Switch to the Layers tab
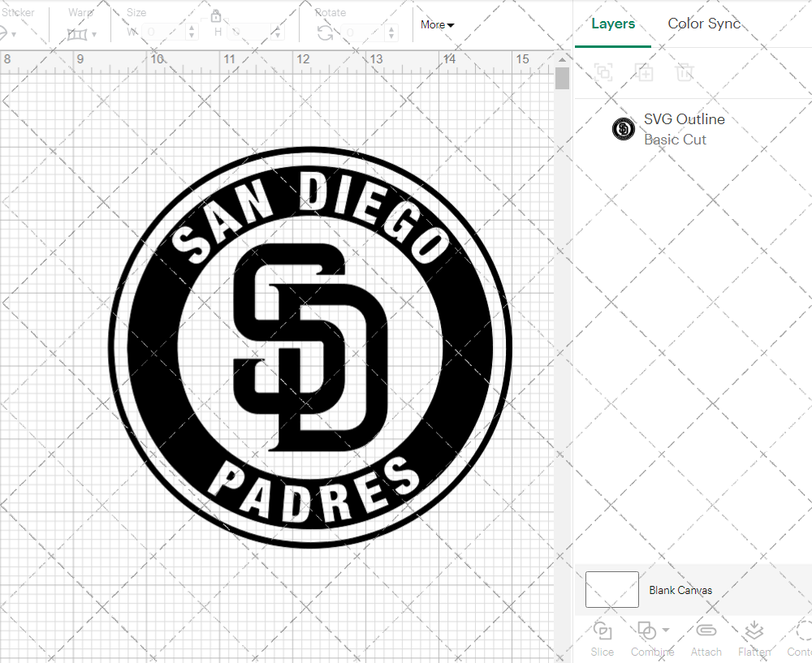 click(x=613, y=24)
